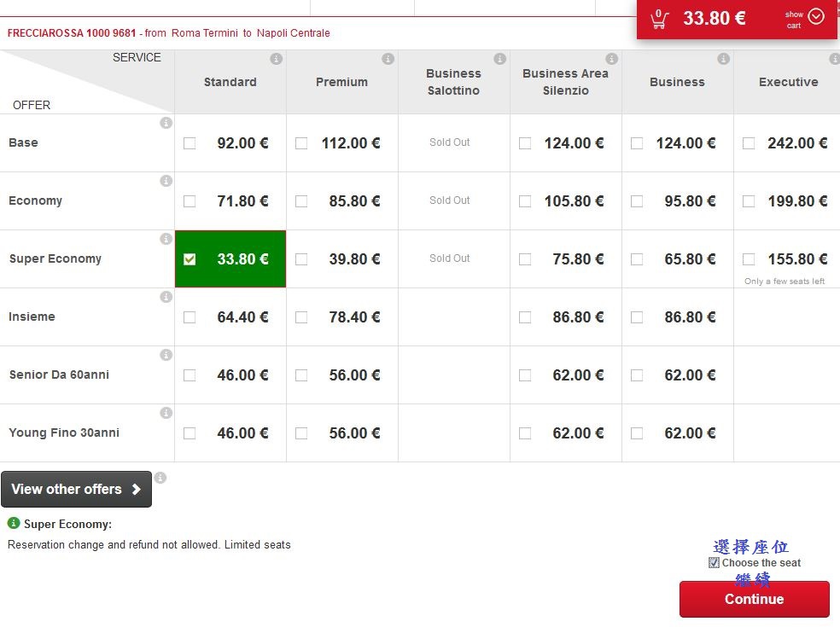Check Insieme Business Area Silenzio 86.80 €
This screenshot has width=840, height=627.
click(x=525, y=317)
